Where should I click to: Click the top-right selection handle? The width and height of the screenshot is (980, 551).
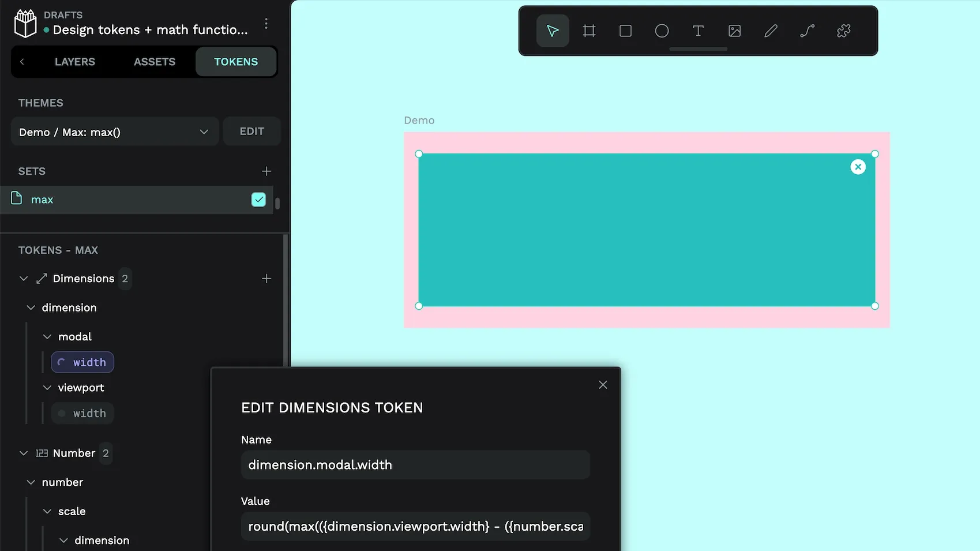[x=875, y=154]
